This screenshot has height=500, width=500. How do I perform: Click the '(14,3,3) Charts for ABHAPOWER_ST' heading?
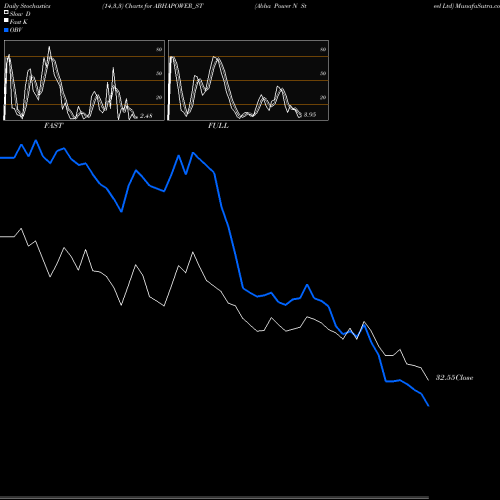click(153, 6)
